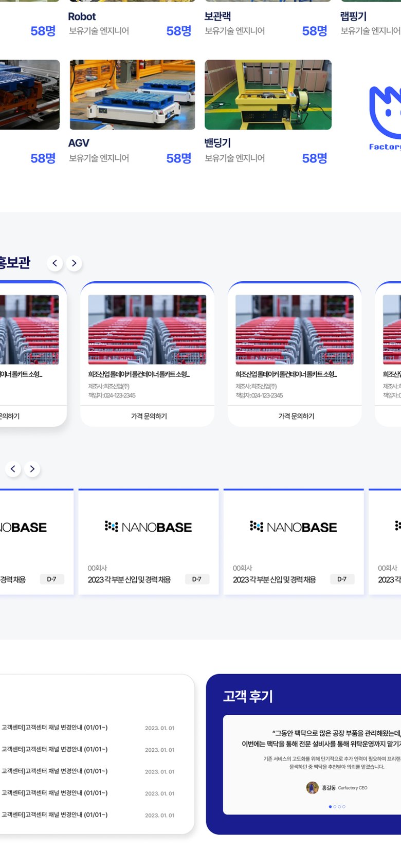Click the previous arrow beside 홍보관 heading
Viewport: 401px width, 868px height.
55,263
